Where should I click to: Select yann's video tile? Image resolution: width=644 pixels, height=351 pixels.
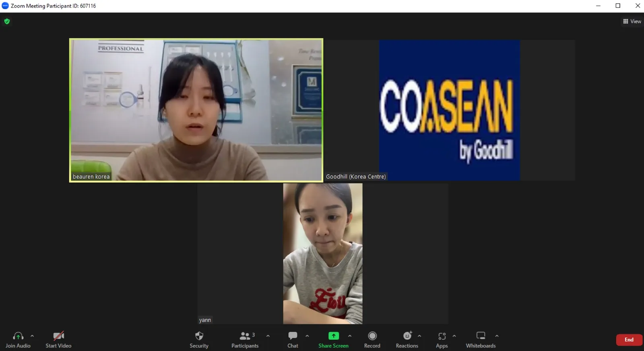click(x=323, y=254)
